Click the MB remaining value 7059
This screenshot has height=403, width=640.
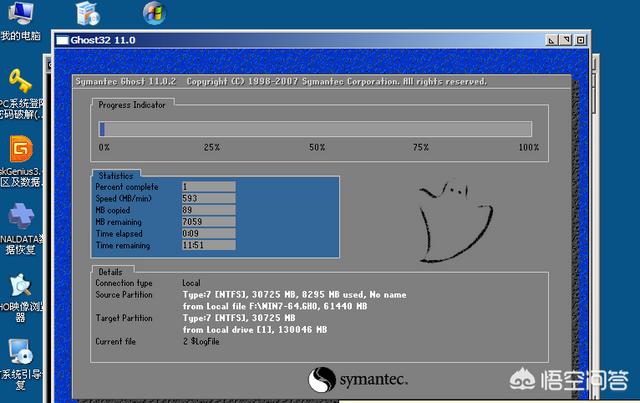209,222
